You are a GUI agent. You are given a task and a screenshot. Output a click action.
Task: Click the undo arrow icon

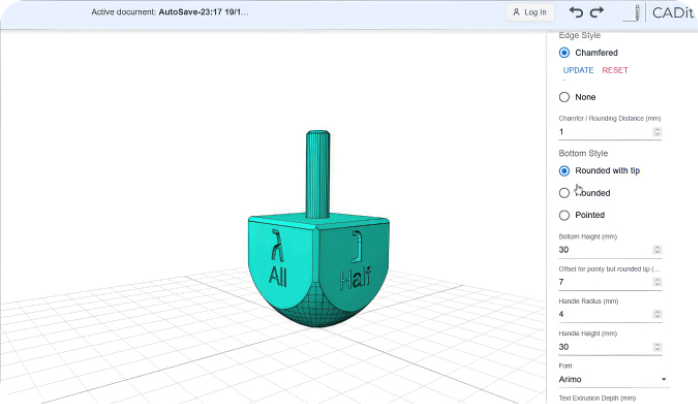coord(576,12)
